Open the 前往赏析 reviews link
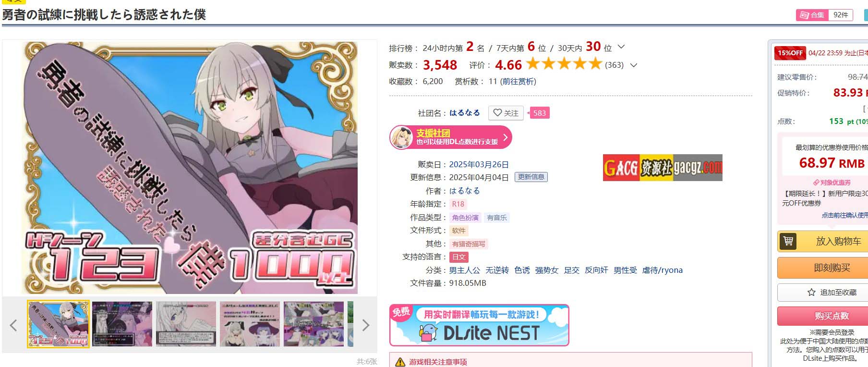This screenshot has height=367, width=868. coord(518,82)
